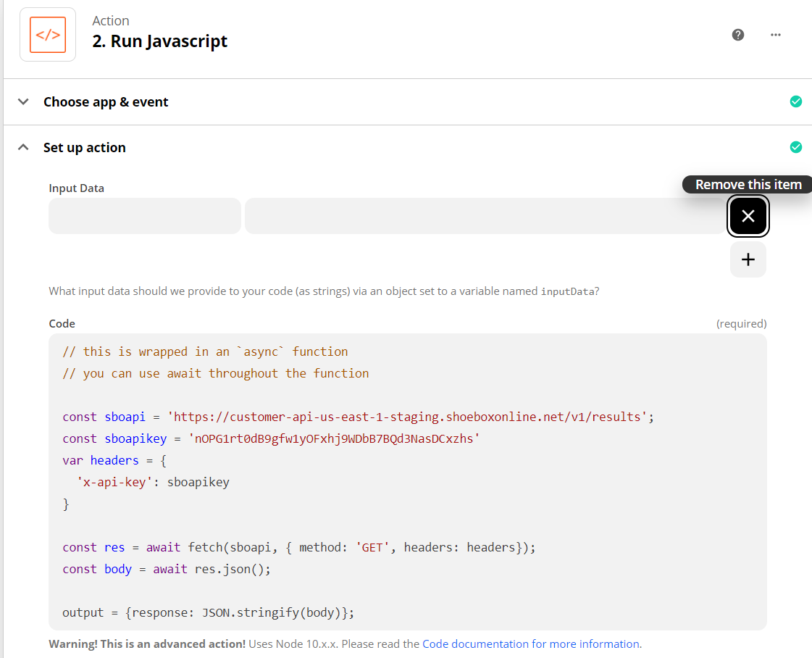812x658 pixels.
Task: Click the Code field label
Action: (62, 324)
